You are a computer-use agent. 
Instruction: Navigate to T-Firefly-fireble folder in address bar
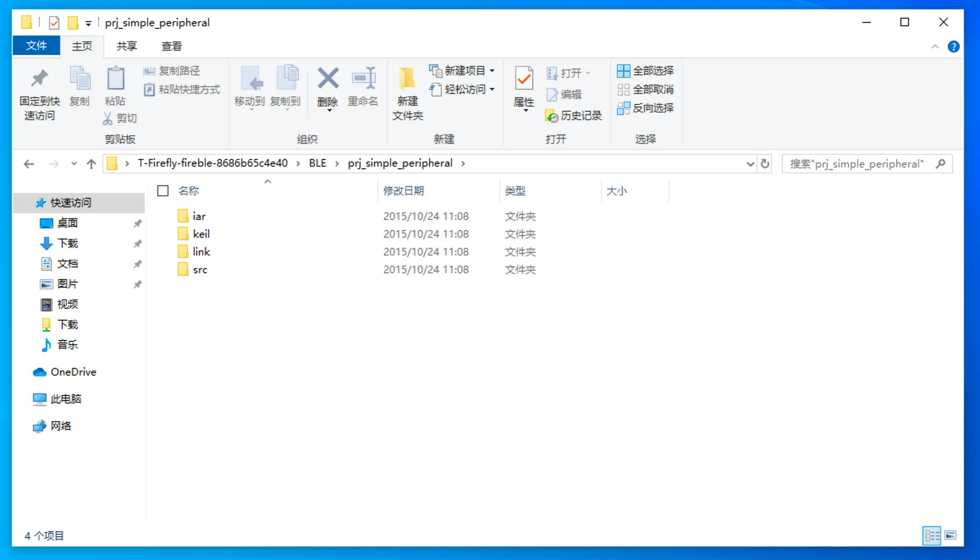pyautogui.click(x=212, y=163)
